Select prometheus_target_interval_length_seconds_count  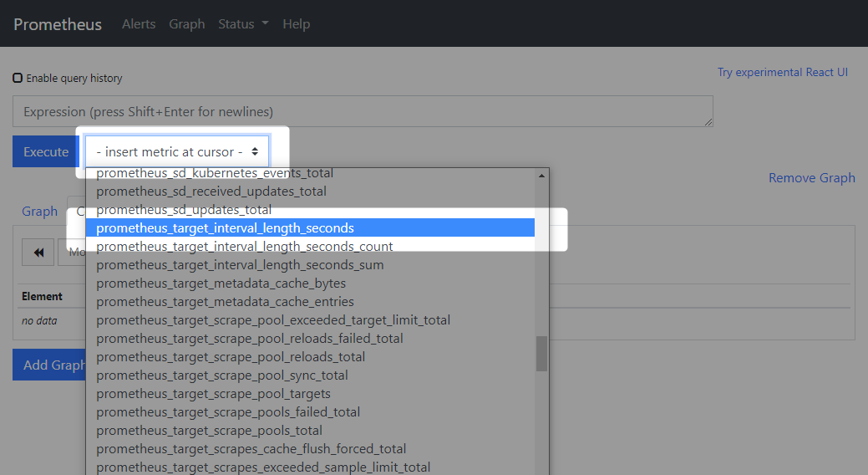(310, 246)
